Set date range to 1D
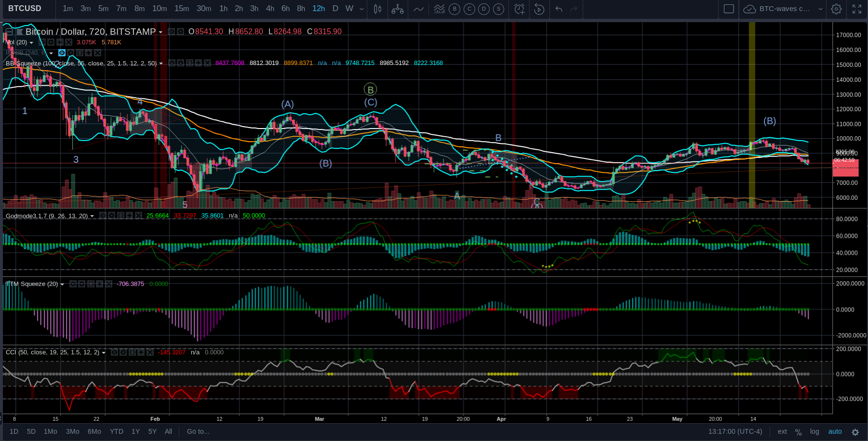Viewport: 868px width, 441px height. tap(14, 431)
